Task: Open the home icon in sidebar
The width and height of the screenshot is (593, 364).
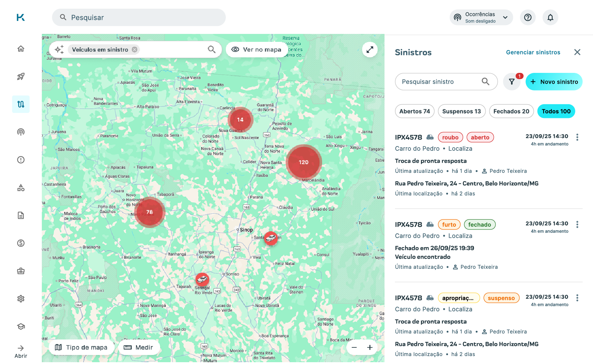Action: (21, 49)
